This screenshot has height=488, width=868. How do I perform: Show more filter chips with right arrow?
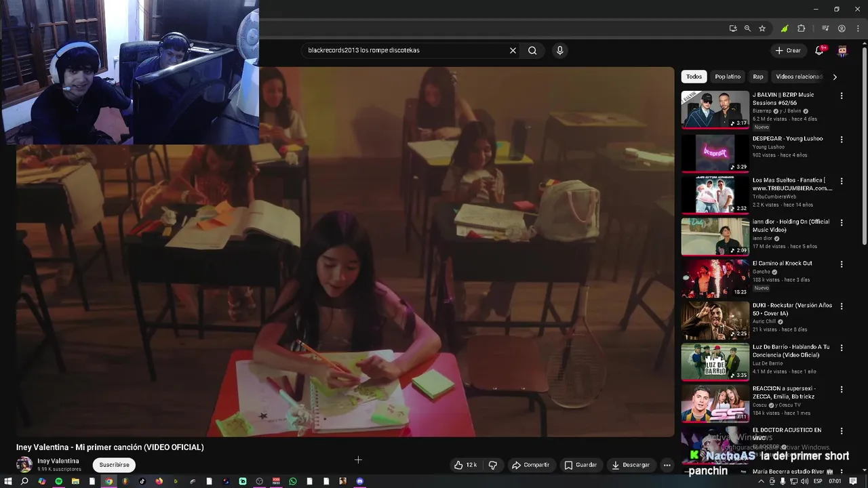pos(835,77)
